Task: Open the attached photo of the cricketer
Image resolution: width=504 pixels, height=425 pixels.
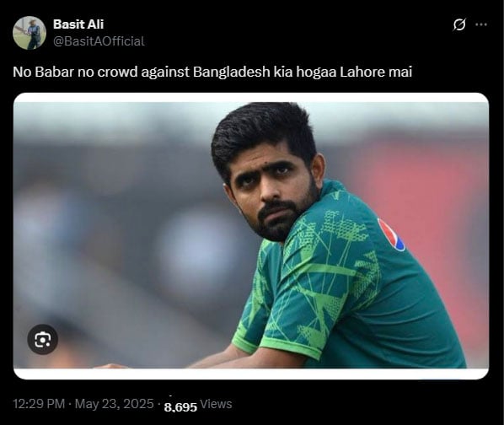Action: [x=251, y=236]
